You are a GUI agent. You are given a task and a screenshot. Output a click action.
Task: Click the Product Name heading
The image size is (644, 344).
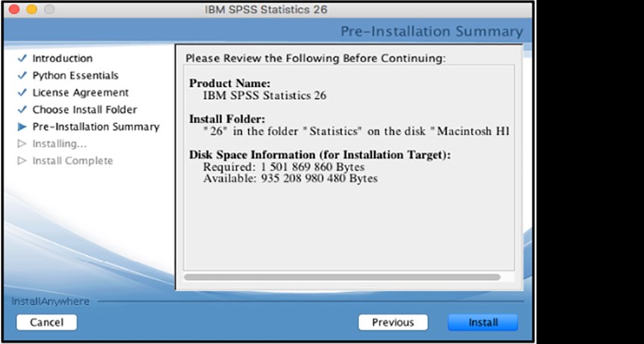pyautogui.click(x=230, y=83)
